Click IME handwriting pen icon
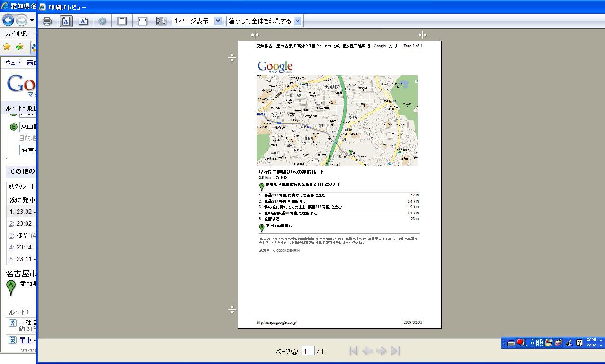 (x=569, y=343)
